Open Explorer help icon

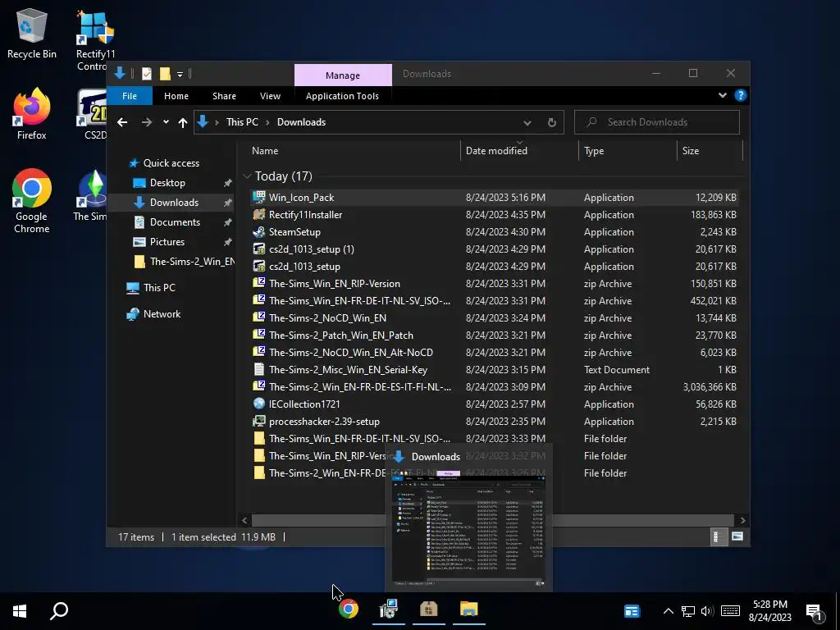click(741, 95)
